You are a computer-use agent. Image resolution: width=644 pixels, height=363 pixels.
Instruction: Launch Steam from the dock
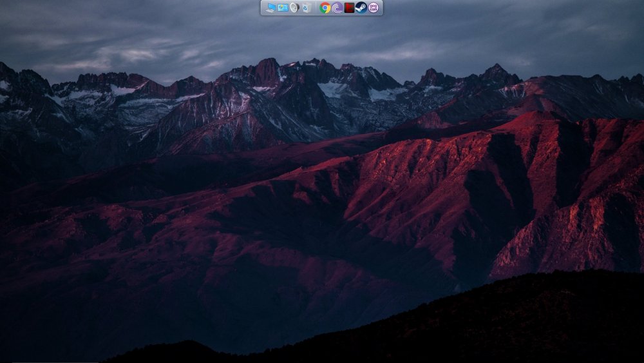click(361, 8)
